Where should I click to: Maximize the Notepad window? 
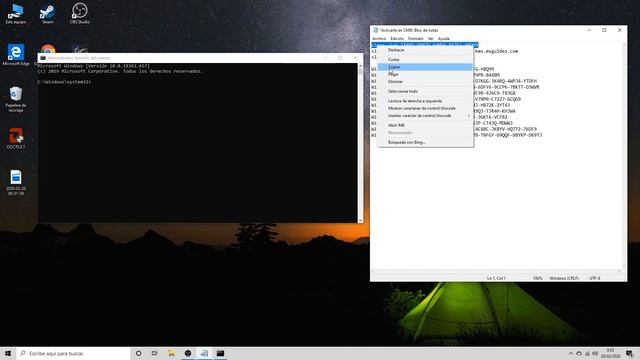604,30
